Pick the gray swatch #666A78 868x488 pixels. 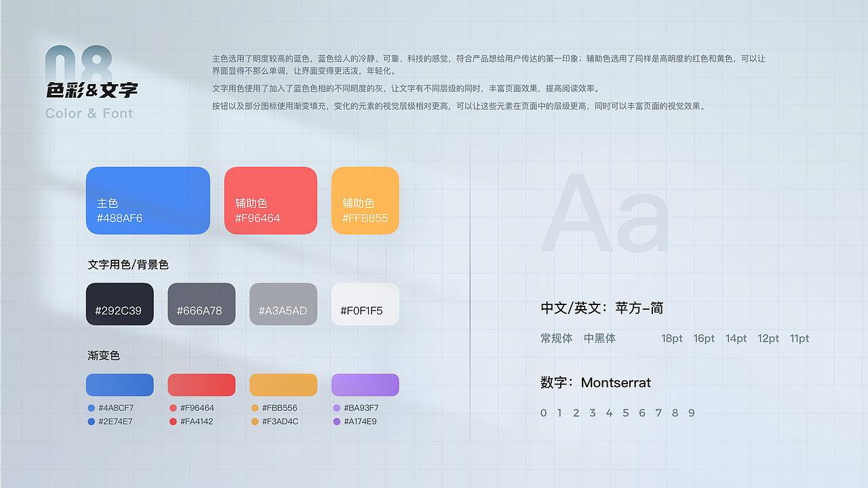coord(201,304)
